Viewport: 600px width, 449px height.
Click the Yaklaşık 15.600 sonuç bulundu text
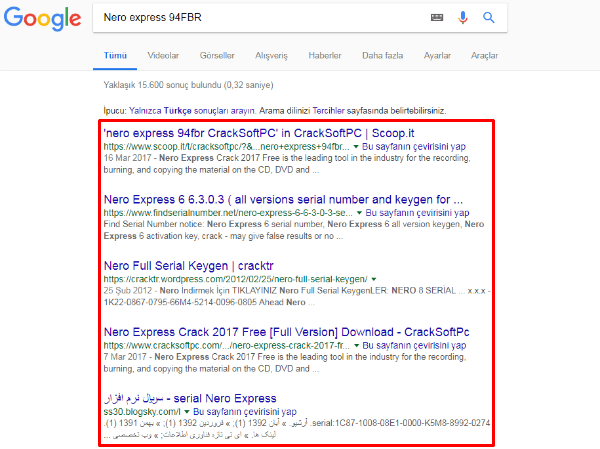(188, 85)
